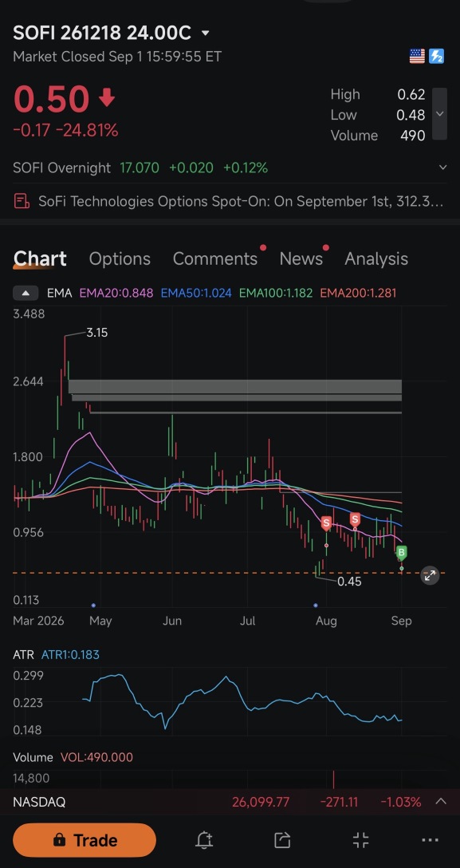Tap the VOL:490.000 volume label

tap(96, 757)
